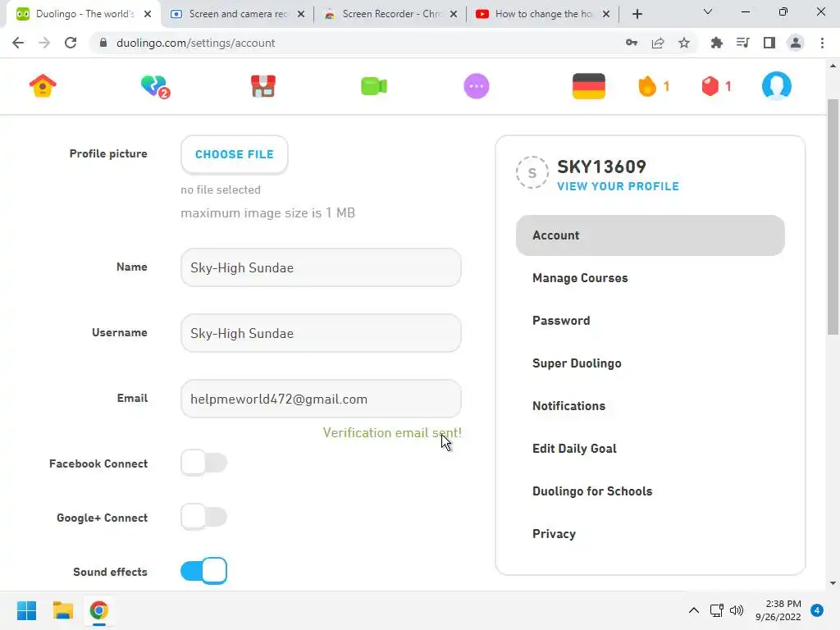Open Manage Courses settings
This screenshot has width=840, height=630.
[x=580, y=278]
